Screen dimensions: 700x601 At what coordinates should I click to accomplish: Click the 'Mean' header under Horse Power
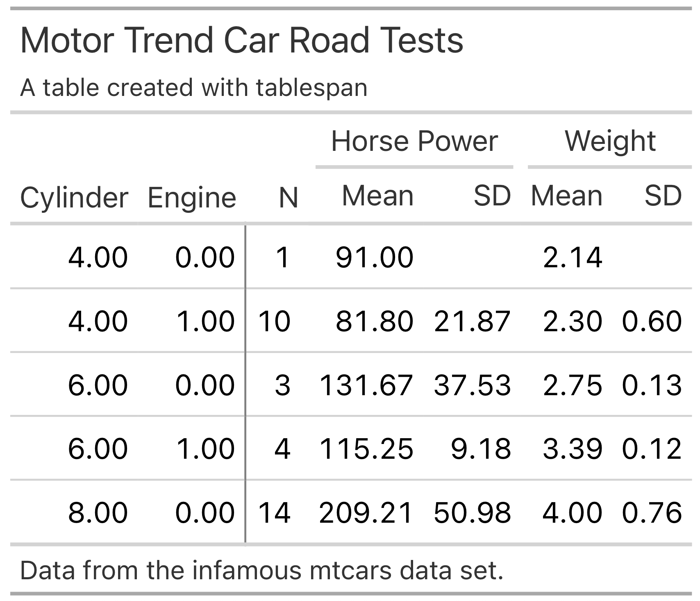pos(377,196)
